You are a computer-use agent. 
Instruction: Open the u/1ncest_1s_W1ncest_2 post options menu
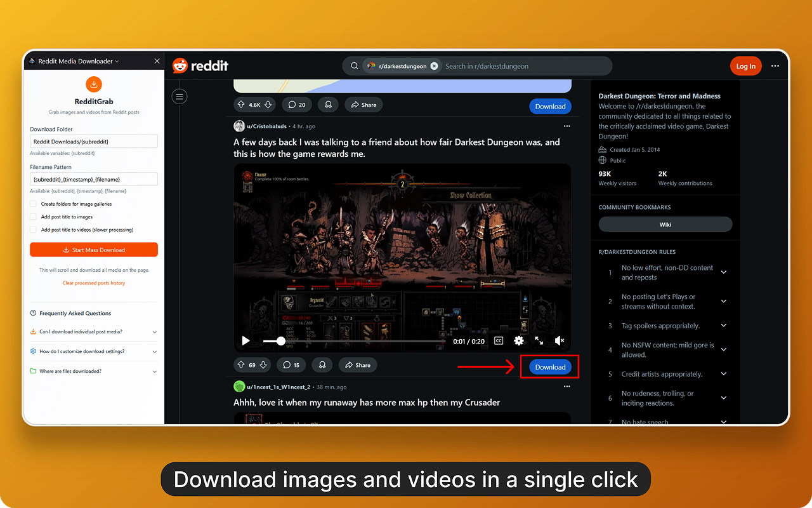click(566, 387)
